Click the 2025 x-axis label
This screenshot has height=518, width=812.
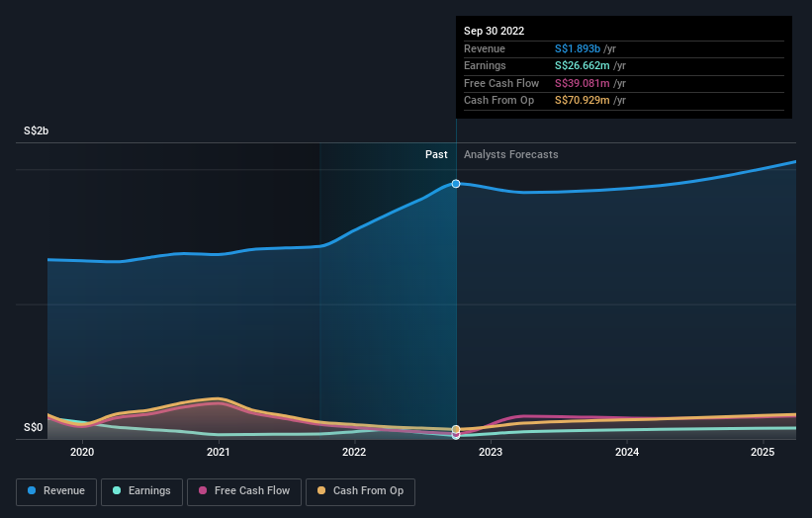[x=763, y=453]
